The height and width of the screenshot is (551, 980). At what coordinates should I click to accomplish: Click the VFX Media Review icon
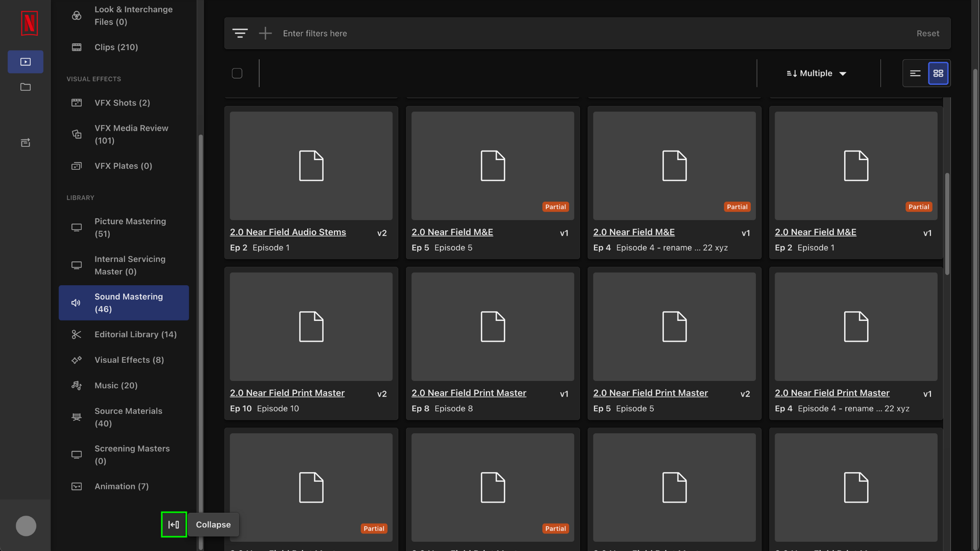coord(77,134)
